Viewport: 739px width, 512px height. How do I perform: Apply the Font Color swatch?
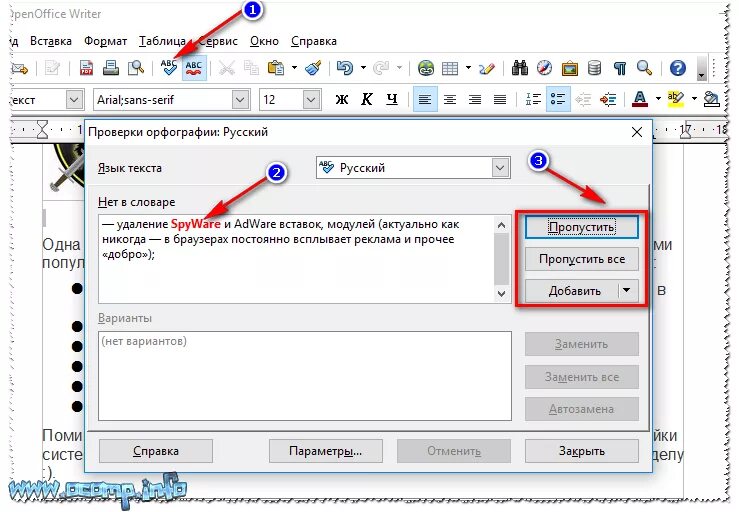[640, 99]
